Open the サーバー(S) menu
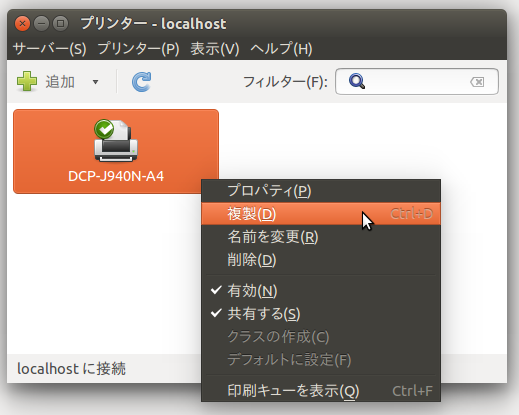The width and height of the screenshot is (519, 415). coord(49,49)
